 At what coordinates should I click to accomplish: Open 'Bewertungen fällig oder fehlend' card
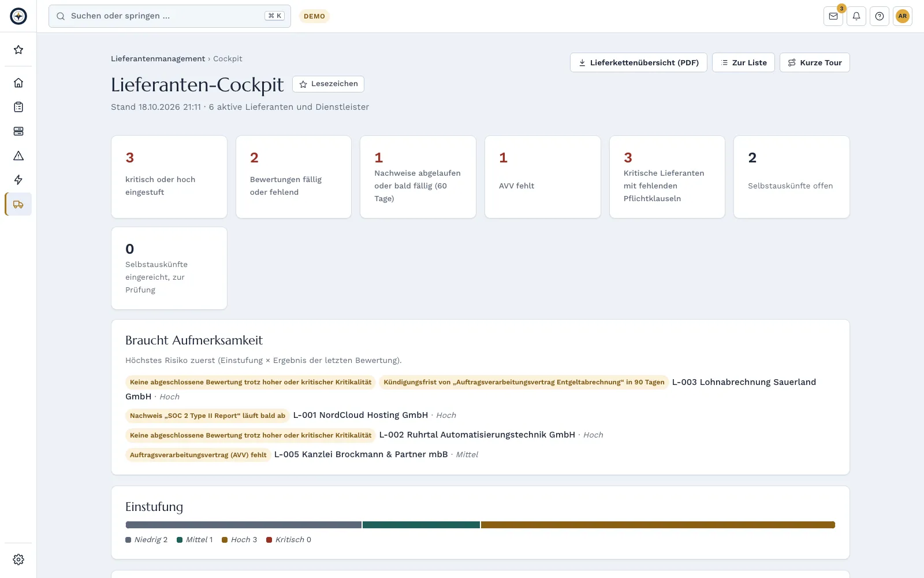click(x=293, y=177)
